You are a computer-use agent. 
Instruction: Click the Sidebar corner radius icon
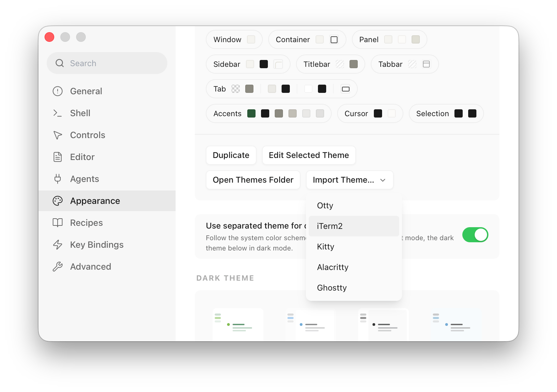click(278, 64)
